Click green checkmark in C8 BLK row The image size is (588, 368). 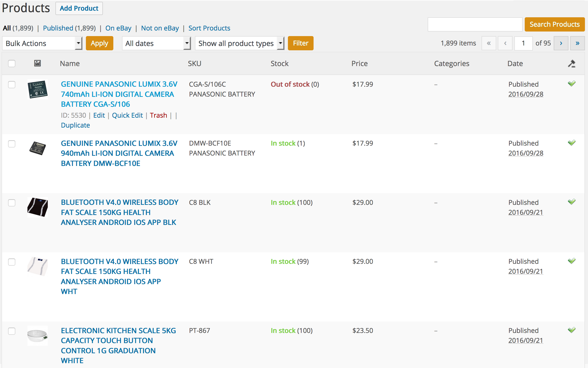pos(572,202)
